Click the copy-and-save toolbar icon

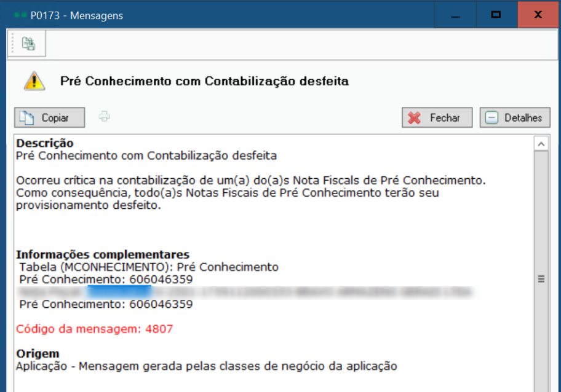[x=28, y=44]
